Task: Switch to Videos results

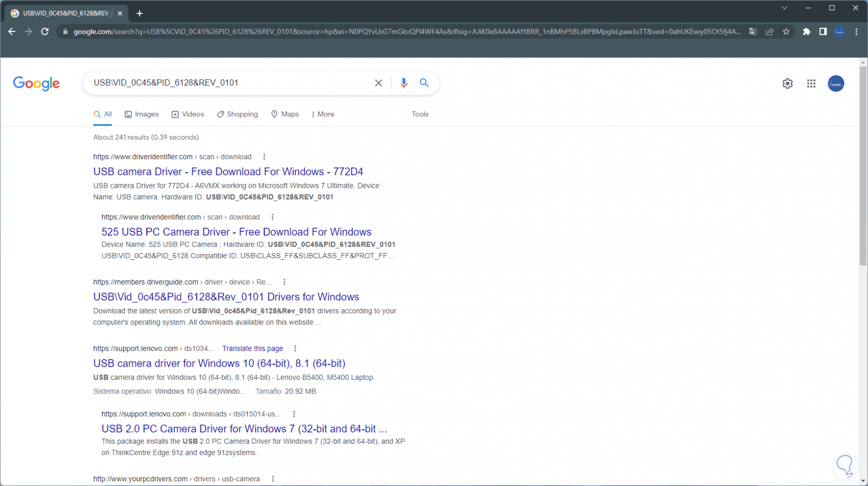Action: tap(188, 114)
